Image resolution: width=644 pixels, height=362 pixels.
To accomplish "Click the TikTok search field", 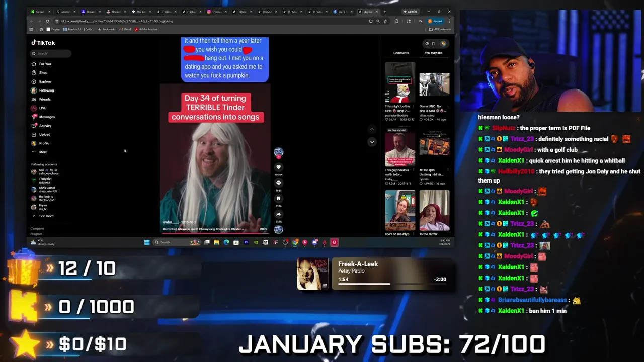I will (x=50, y=53).
